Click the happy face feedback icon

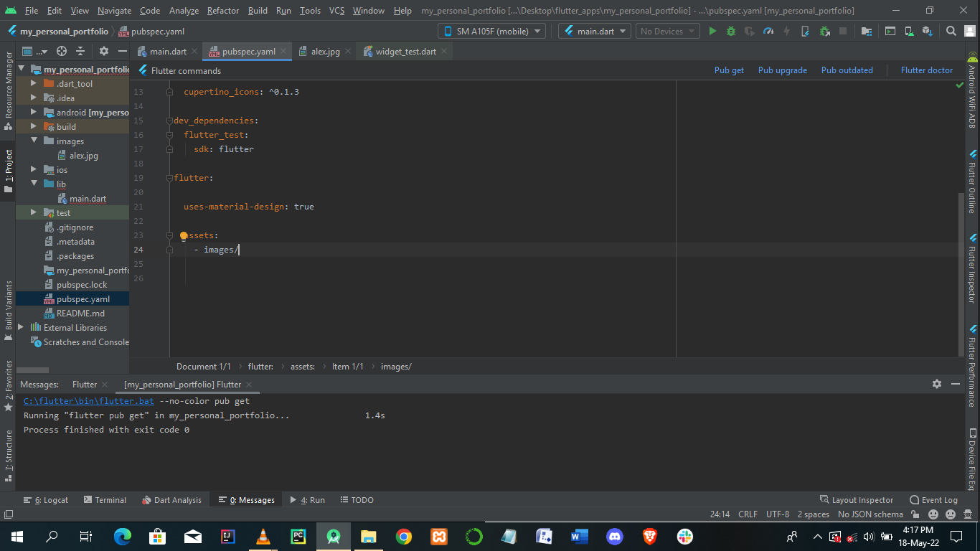click(x=933, y=514)
